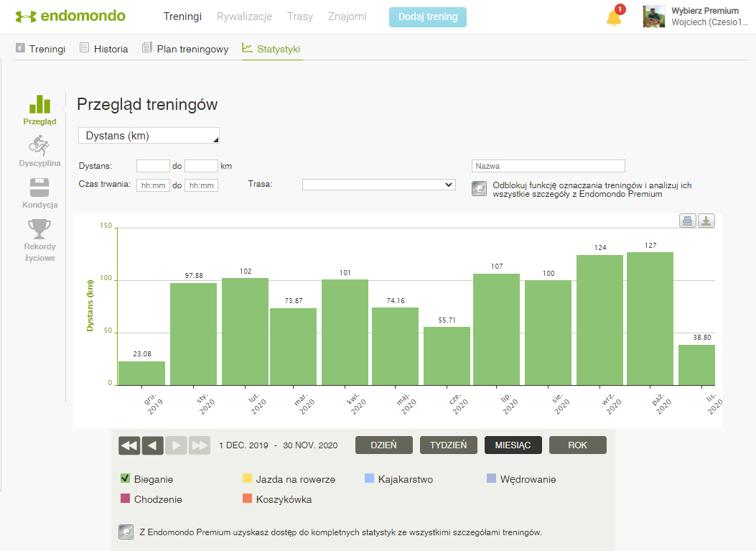
Task: Switch to the Historia tab
Action: [103, 49]
